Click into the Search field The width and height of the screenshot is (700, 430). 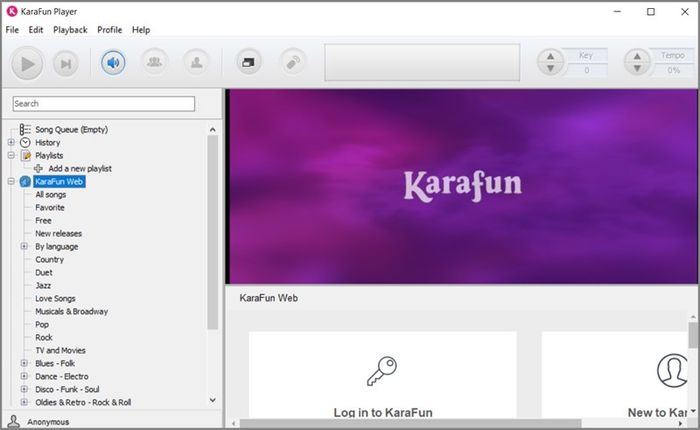(x=104, y=104)
